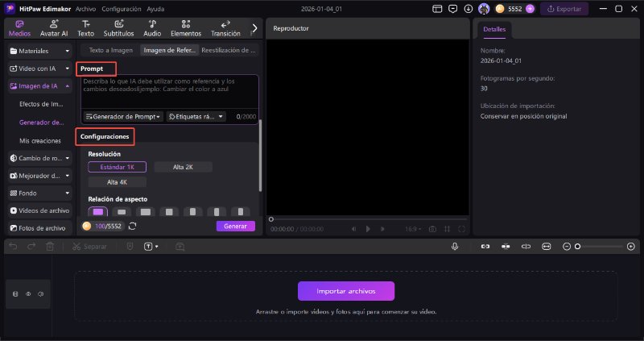Click the Importar archivos button
This screenshot has width=644, height=341.
tap(346, 291)
